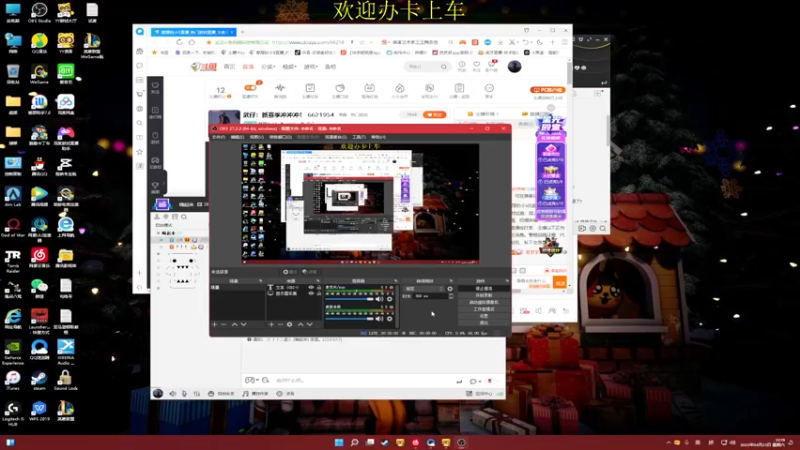Click waveform icon in Douyu streamer toolbar
The image size is (800, 450).
(x=280, y=88)
